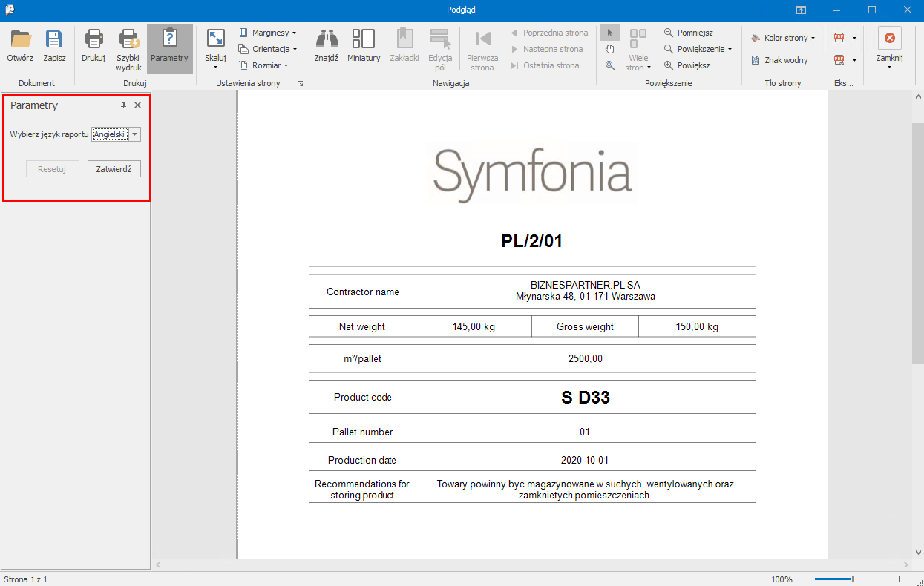Open the Wiele stron layout dropdown

click(638, 48)
